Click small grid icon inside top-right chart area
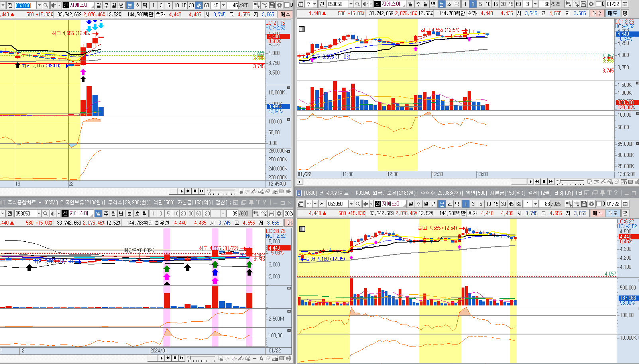The image size is (639, 364). (x=302, y=29)
